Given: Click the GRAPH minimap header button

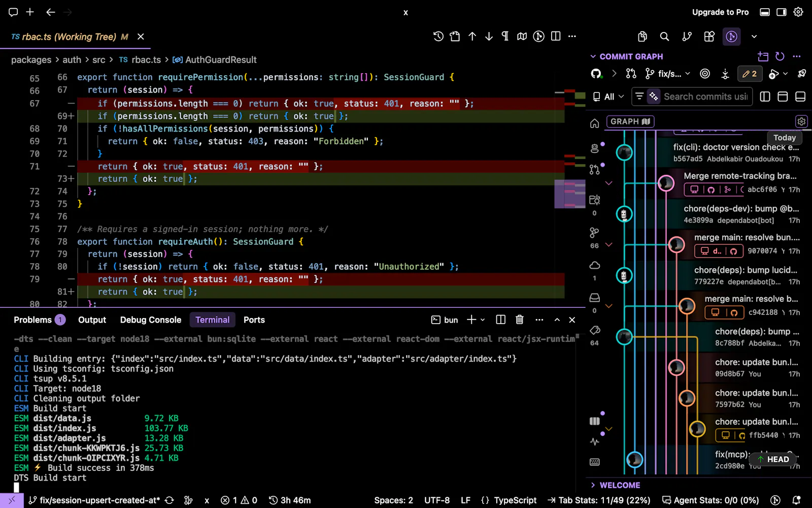Looking at the screenshot, I should [630, 121].
